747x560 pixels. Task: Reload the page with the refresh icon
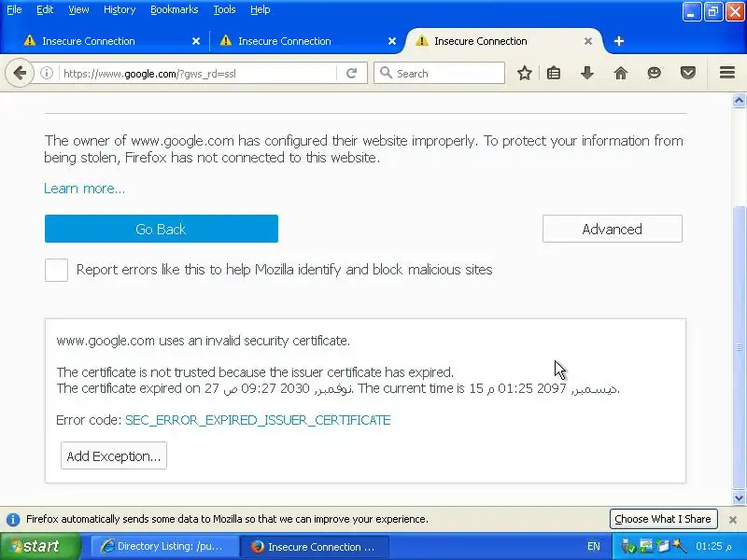[x=352, y=74]
